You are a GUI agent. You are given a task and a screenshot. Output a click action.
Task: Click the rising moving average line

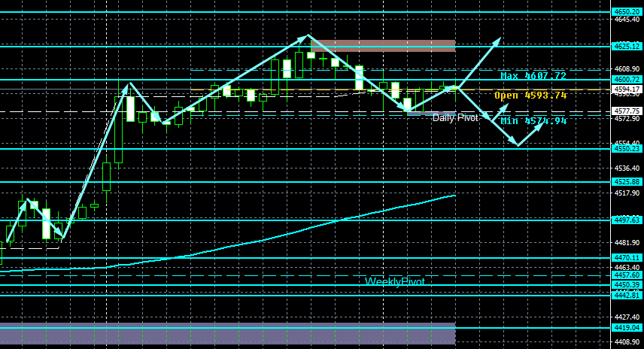(x=287, y=235)
